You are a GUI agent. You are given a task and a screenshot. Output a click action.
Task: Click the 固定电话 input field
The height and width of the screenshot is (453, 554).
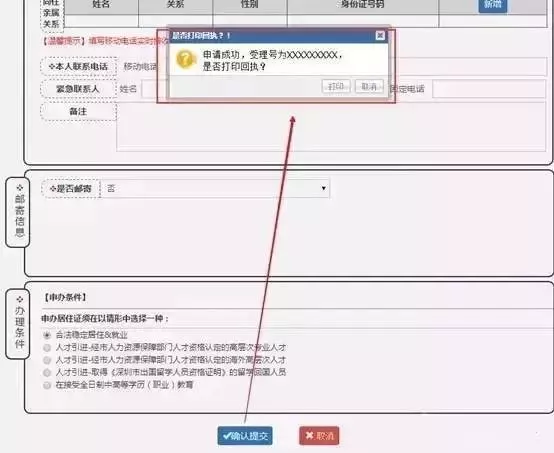pos(489,89)
